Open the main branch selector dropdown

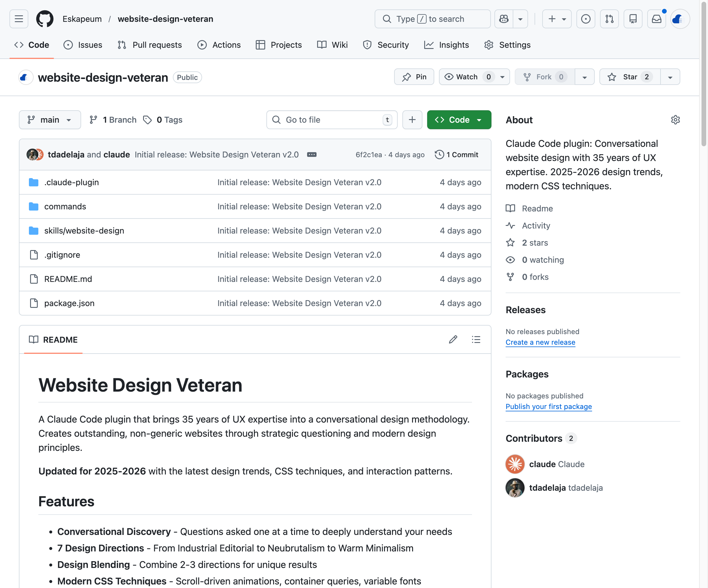click(50, 120)
